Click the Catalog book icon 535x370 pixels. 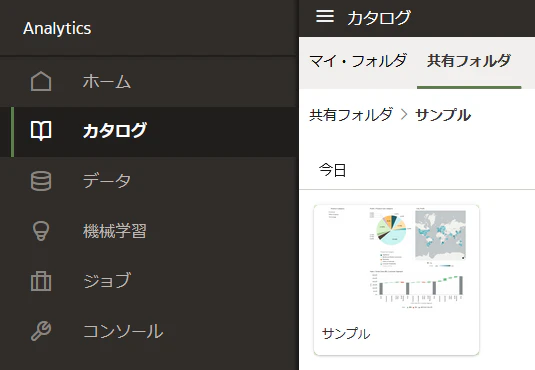click(x=41, y=131)
